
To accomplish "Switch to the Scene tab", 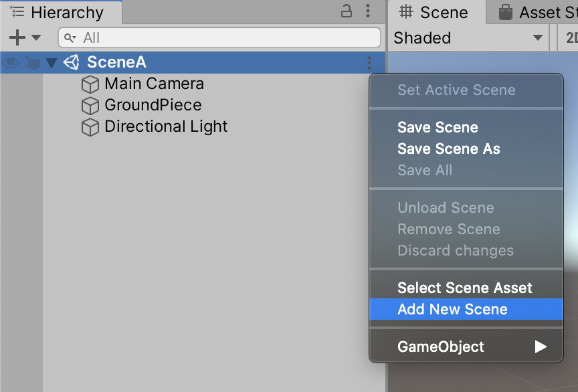I will 433,12.
